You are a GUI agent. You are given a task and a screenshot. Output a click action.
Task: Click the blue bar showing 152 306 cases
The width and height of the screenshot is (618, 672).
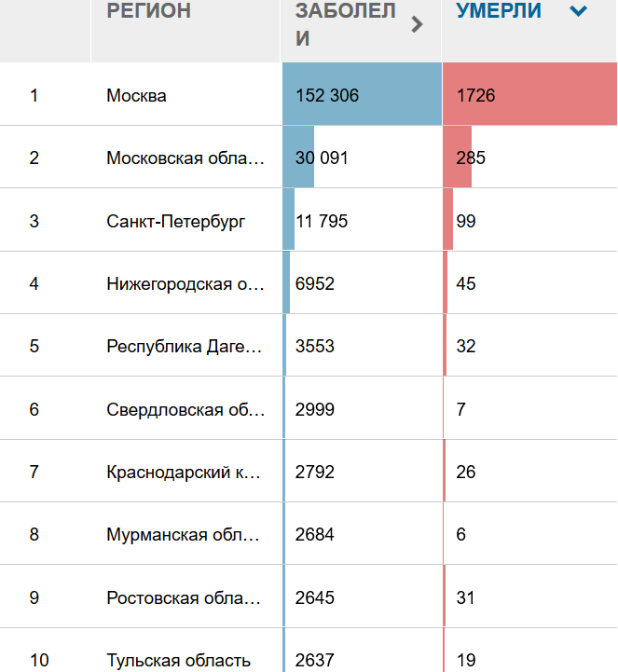click(363, 94)
